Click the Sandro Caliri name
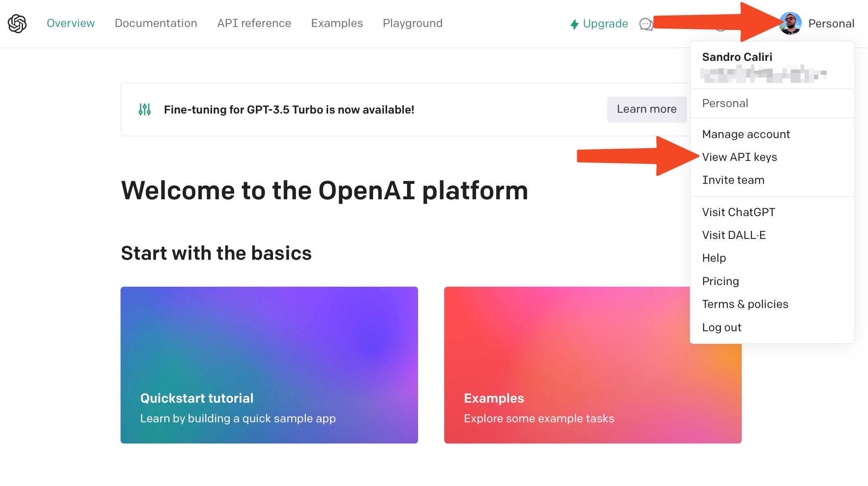 pyautogui.click(x=737, y=57)
